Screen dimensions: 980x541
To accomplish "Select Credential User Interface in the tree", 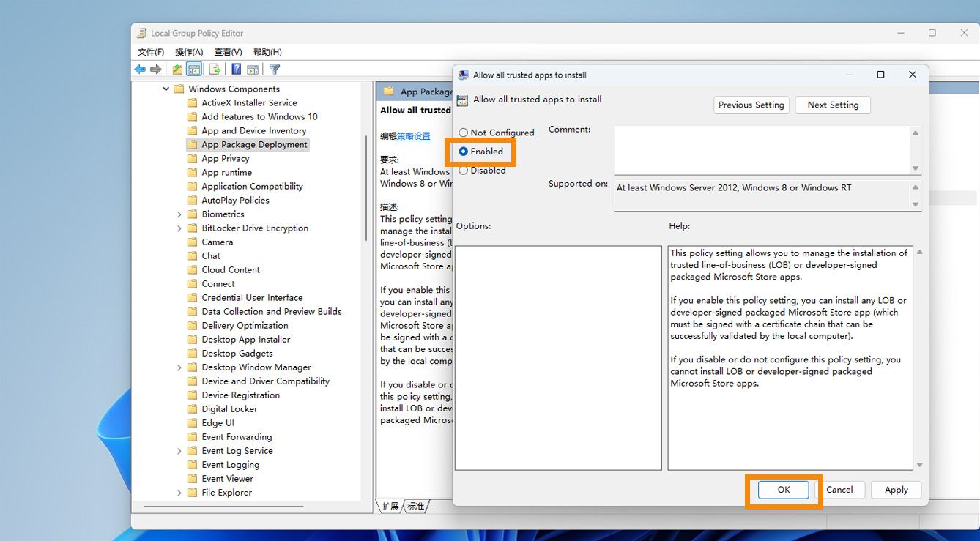I will pos(252,297).
